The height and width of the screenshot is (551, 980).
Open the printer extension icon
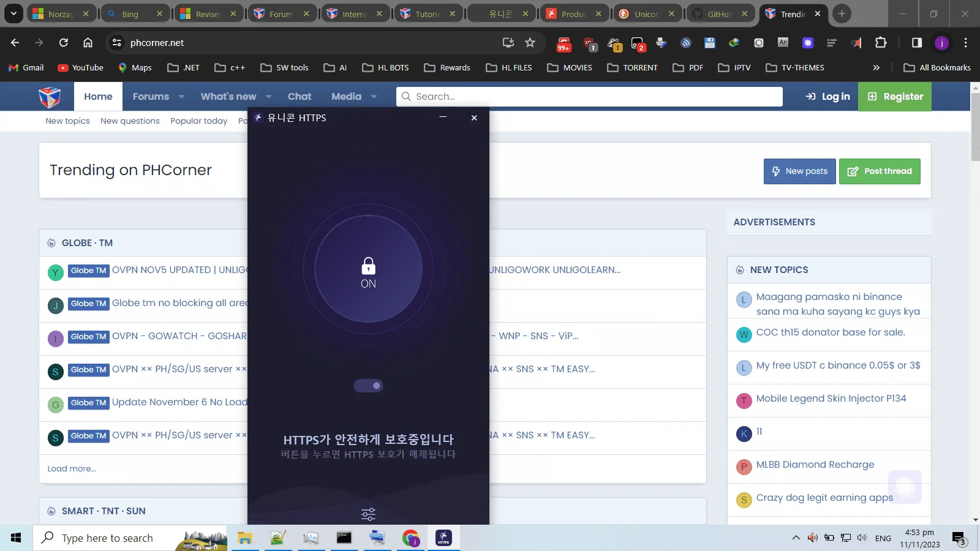point(661,42)
